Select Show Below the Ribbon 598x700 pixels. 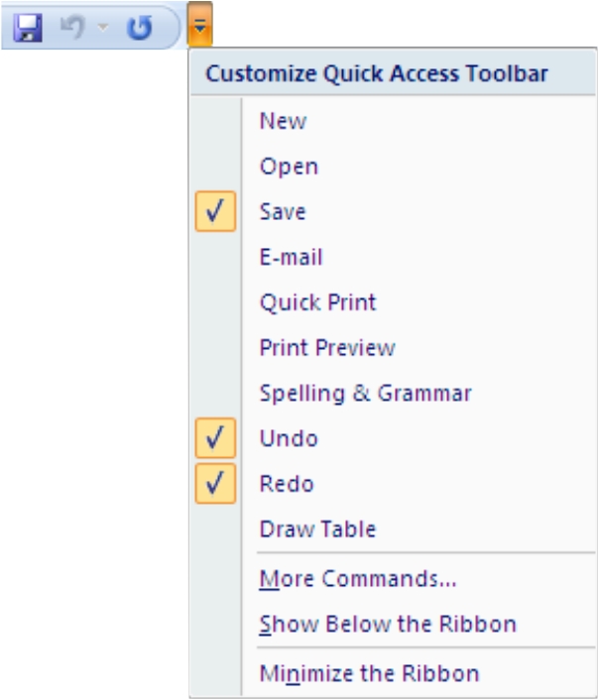click(387, 625)
